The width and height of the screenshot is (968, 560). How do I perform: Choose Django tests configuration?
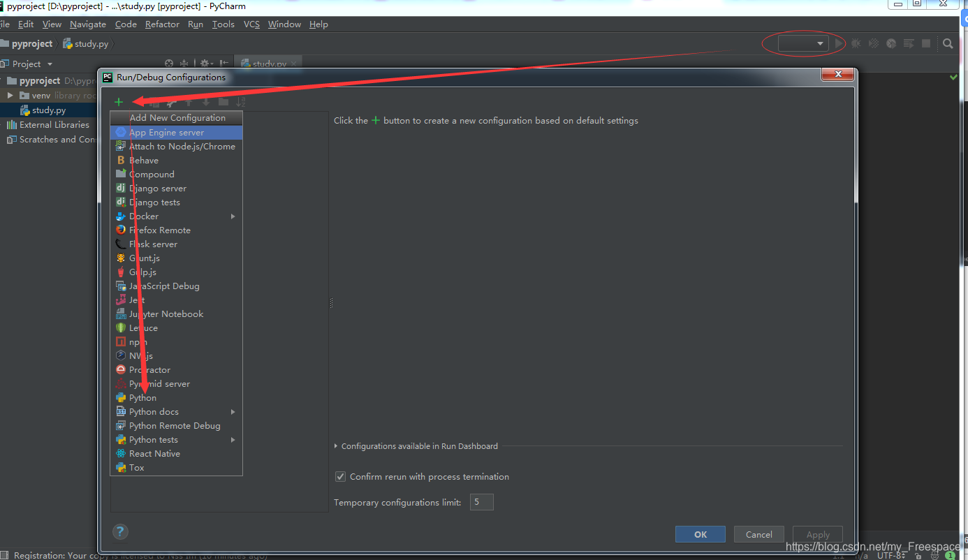point(176,202)
